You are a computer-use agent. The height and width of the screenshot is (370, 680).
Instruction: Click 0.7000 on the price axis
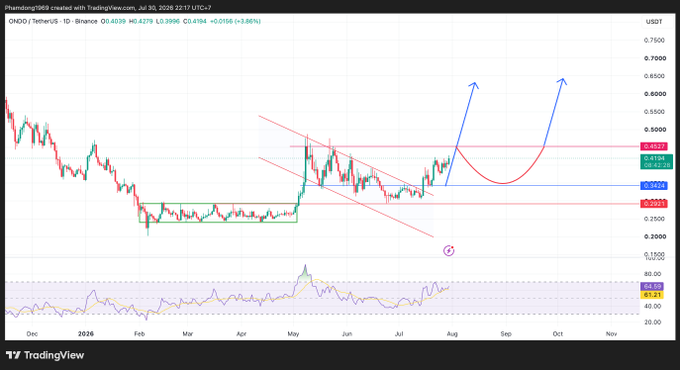click(x=655, y=58)
